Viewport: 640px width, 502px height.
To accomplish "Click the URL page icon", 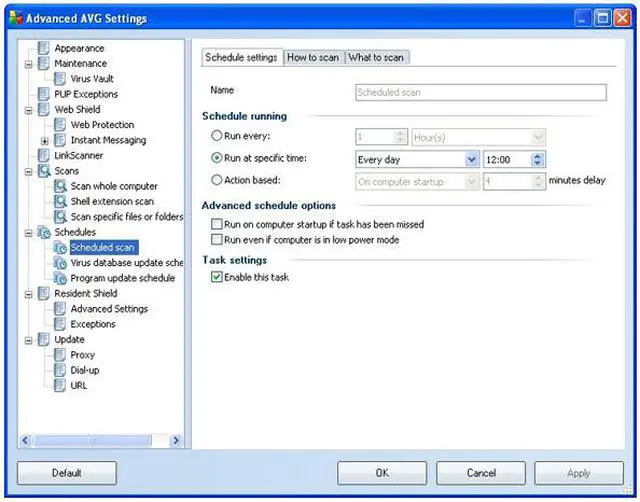I will click(x=60, y=385).
